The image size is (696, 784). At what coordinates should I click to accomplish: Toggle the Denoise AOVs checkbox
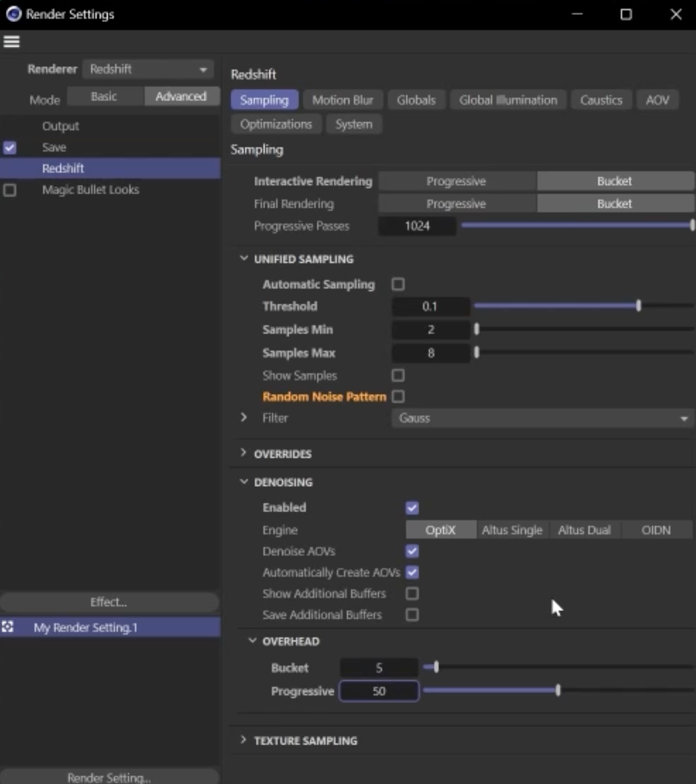coord(412,551)
